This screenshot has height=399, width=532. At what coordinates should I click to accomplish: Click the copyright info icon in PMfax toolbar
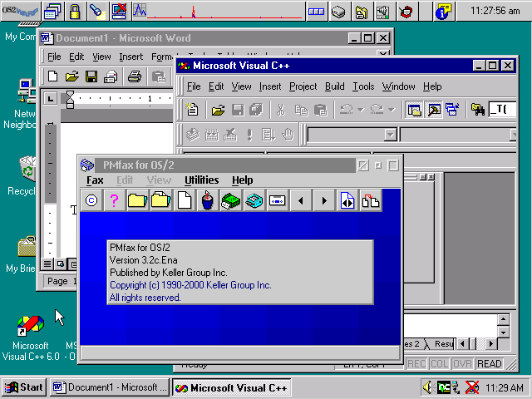point(91,200)
